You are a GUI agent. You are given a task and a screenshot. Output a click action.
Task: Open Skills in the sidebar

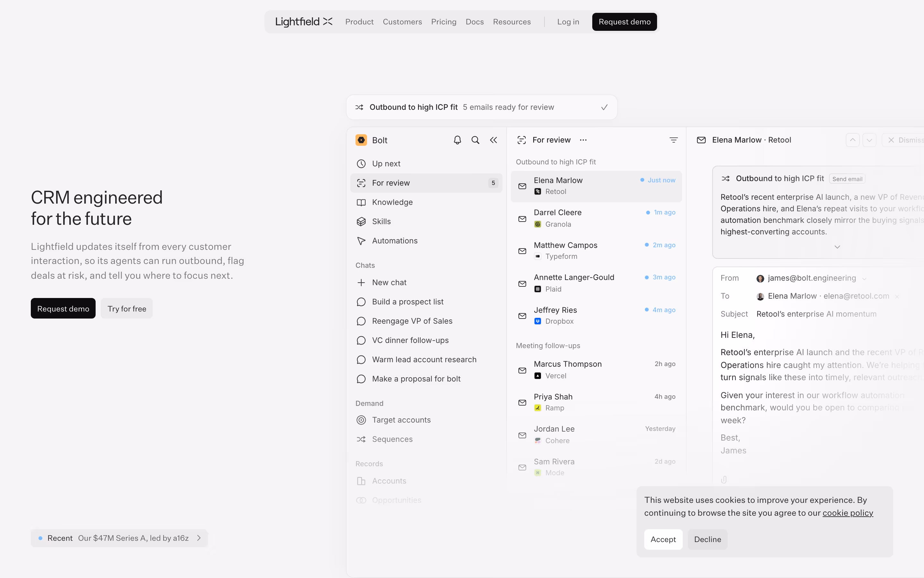click(426, 222)
